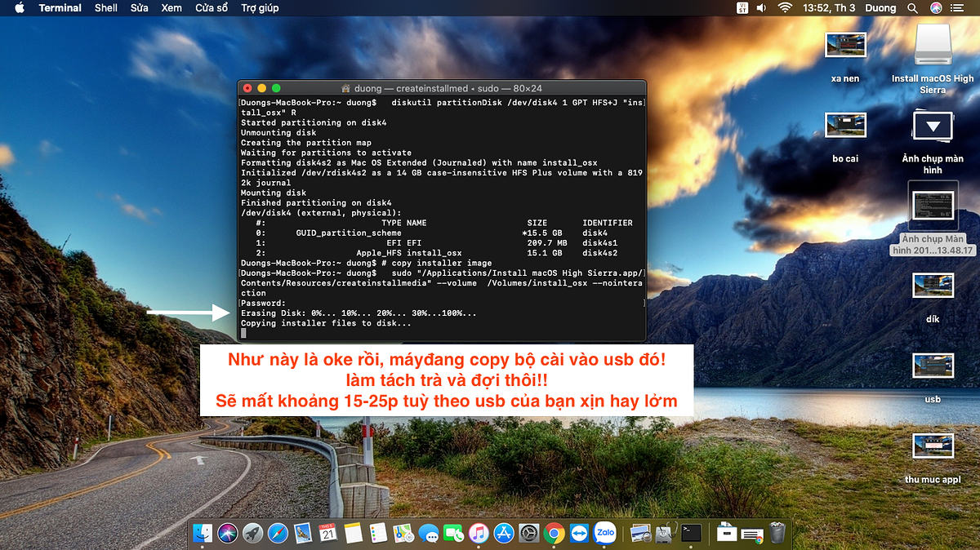Click the minimized white window in the Dock
Viewport: 980px width, 550px height.
(727, 533)
